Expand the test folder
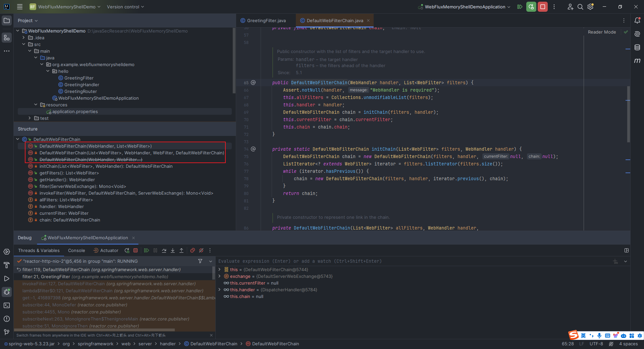Viewport: 644px width, 349px height. [x=30, y=118]
